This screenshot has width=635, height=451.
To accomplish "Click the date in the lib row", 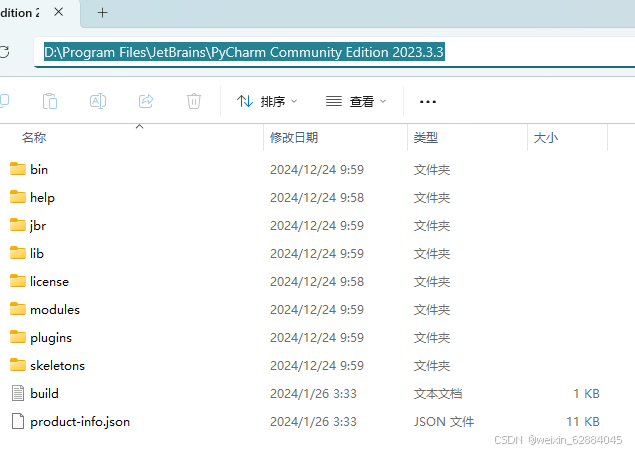I will point(317,254).
